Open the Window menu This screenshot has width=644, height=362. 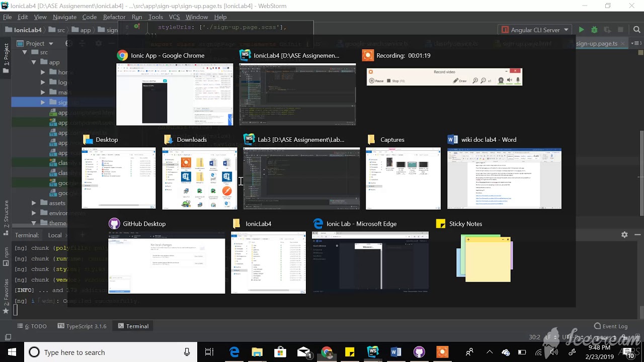pos(197,17)
